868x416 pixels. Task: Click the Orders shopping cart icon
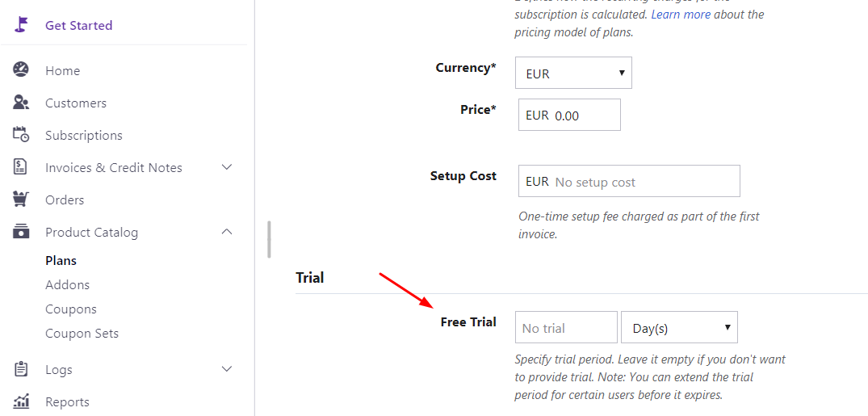tap(21, 200)
